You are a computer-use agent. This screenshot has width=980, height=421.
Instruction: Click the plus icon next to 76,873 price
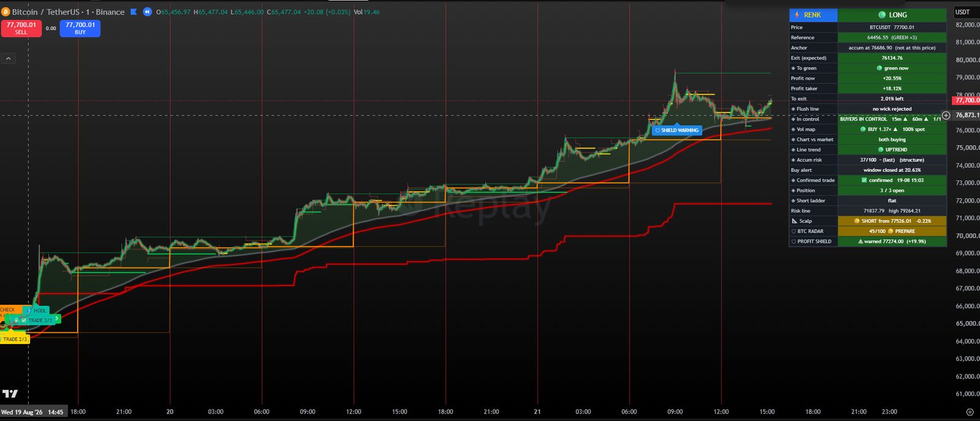point(946,115)
